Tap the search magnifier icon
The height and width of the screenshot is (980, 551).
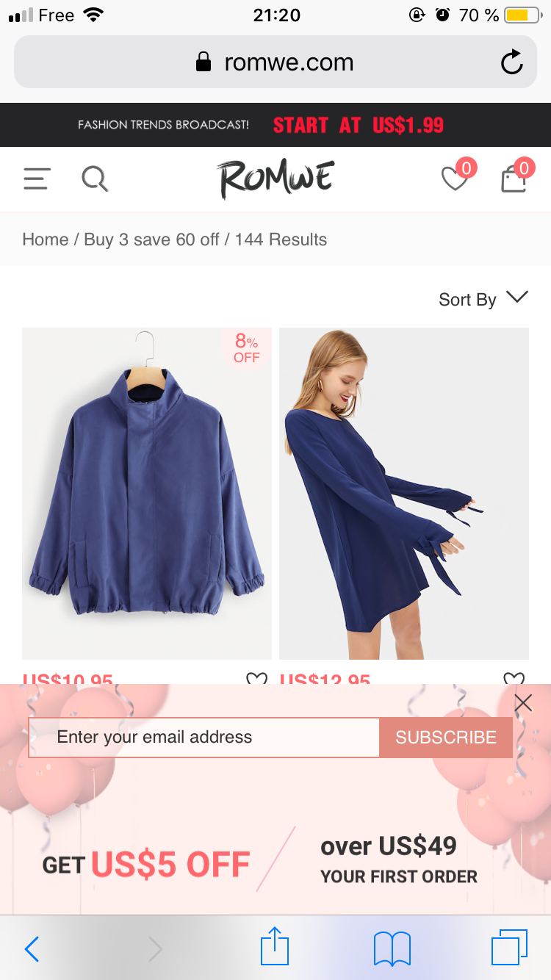point(95,179)
